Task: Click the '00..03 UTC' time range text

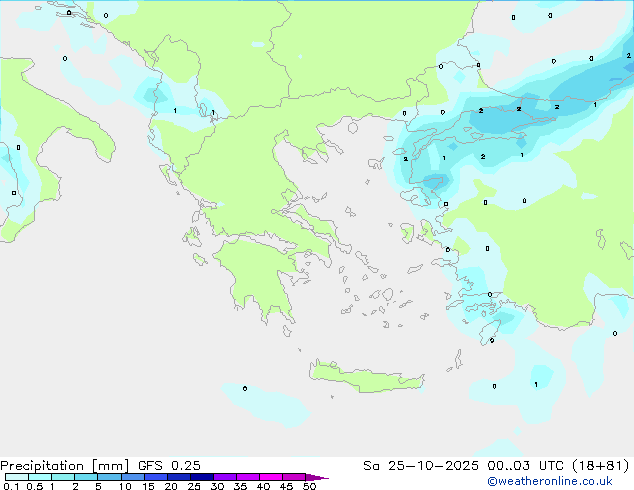Action: 525,466
